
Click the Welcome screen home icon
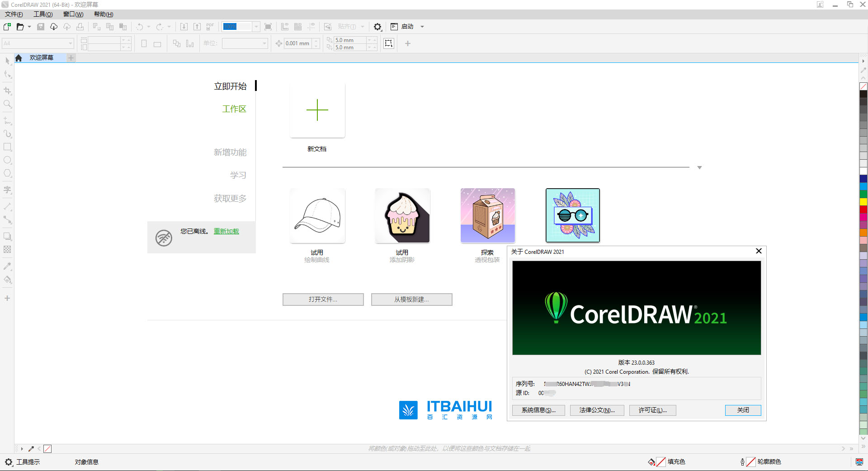click(19, 58)
